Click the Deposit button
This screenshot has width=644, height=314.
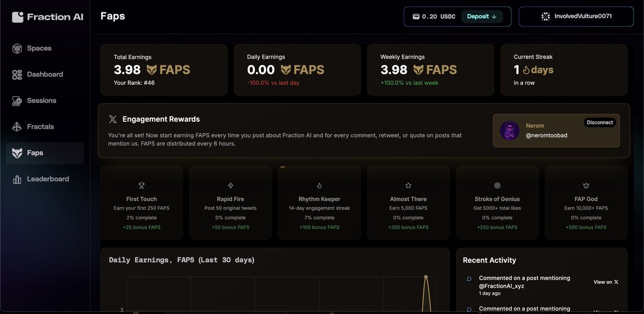481,17
